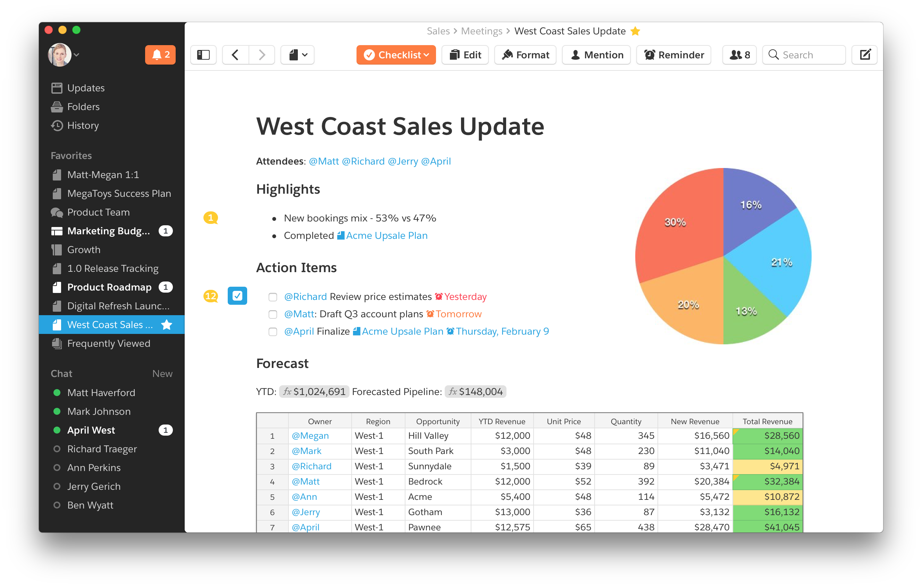Click the sidebar toggle panel icon

tap(204, 55)
